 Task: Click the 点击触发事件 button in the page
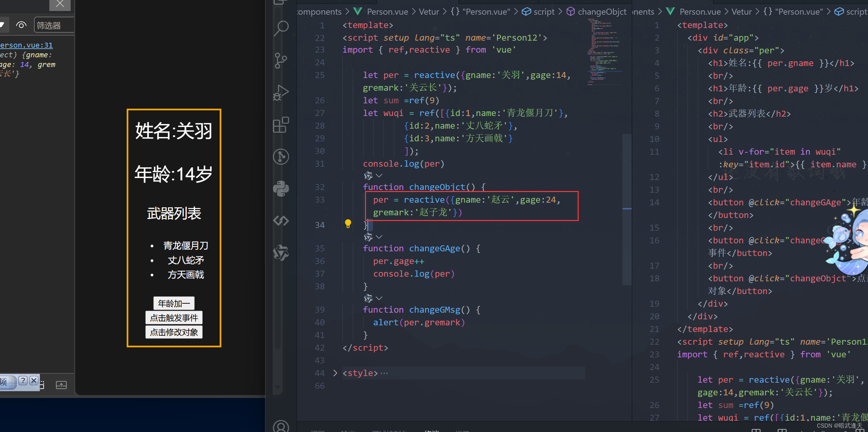point(174,318)
